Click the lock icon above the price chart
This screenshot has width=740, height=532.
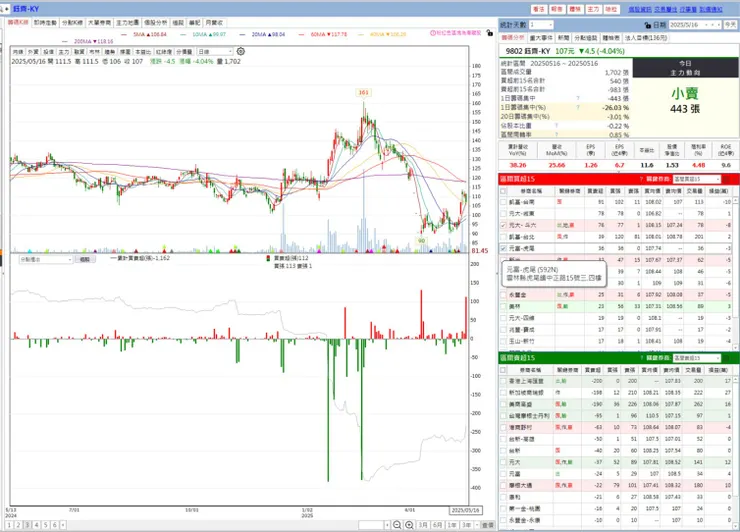[489, 33]
